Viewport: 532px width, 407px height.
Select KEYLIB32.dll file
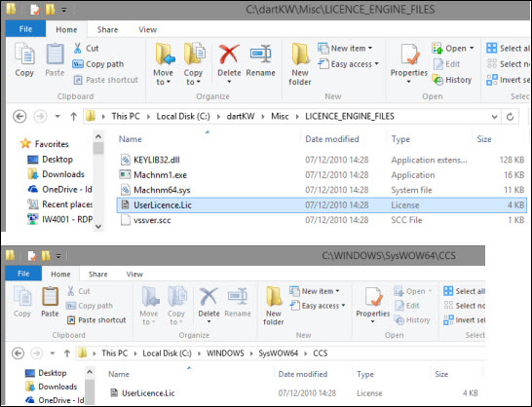point(157,160)
